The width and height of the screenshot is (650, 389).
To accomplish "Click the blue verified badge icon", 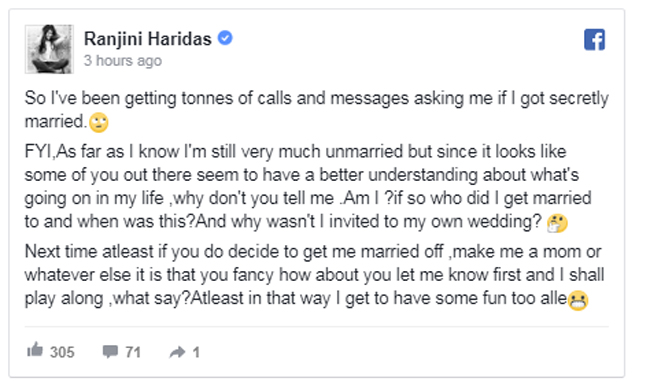I will click(x=225, y=38).
